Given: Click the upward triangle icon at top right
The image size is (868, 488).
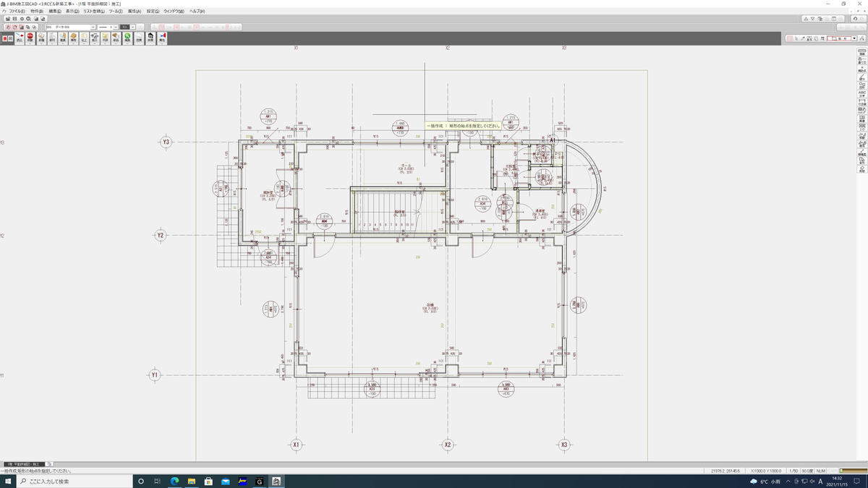Looking at the screenshot, I should [x=807, y=19].
